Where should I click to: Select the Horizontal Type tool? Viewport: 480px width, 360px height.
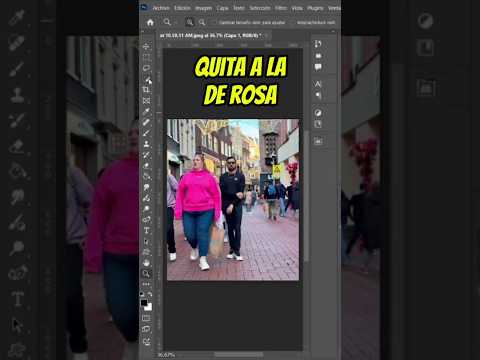click(146, 230)
